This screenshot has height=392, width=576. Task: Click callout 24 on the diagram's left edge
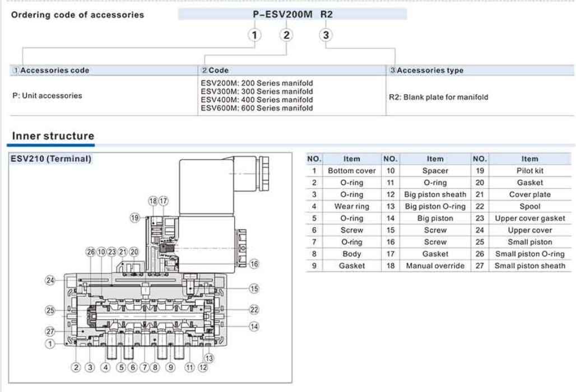coord(50,280)
